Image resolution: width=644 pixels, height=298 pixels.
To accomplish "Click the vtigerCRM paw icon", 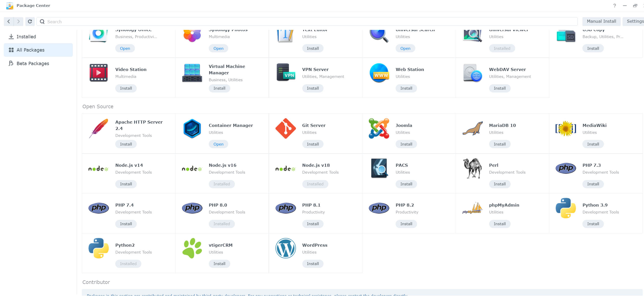I will [x=192, y=248].
